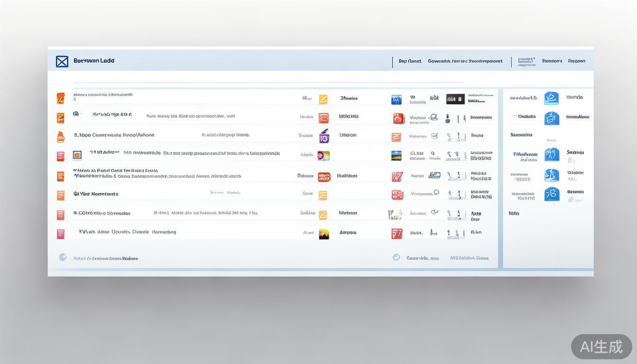Viewport: 637px width, 364px height.
Task: Expand the "Sonnoorrns" section in the right panel
Action: [521, 135]
